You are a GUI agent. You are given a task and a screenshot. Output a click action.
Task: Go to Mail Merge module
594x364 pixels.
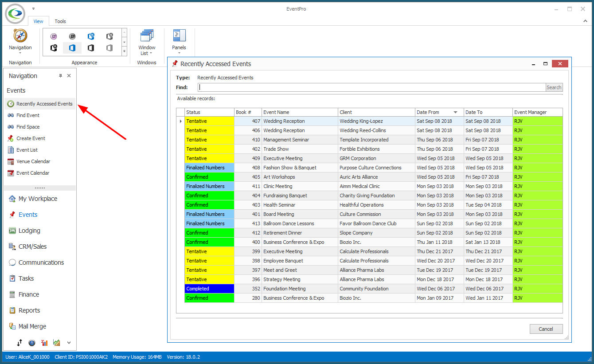click(27, 326)
